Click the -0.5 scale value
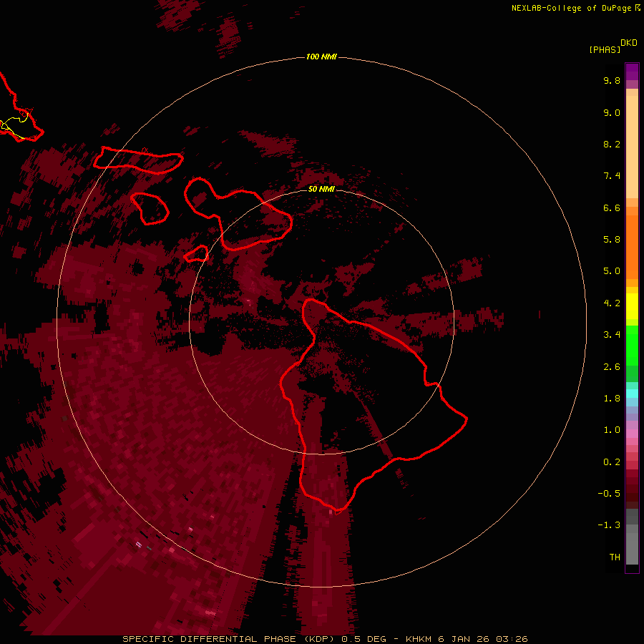 pos(609,494)
